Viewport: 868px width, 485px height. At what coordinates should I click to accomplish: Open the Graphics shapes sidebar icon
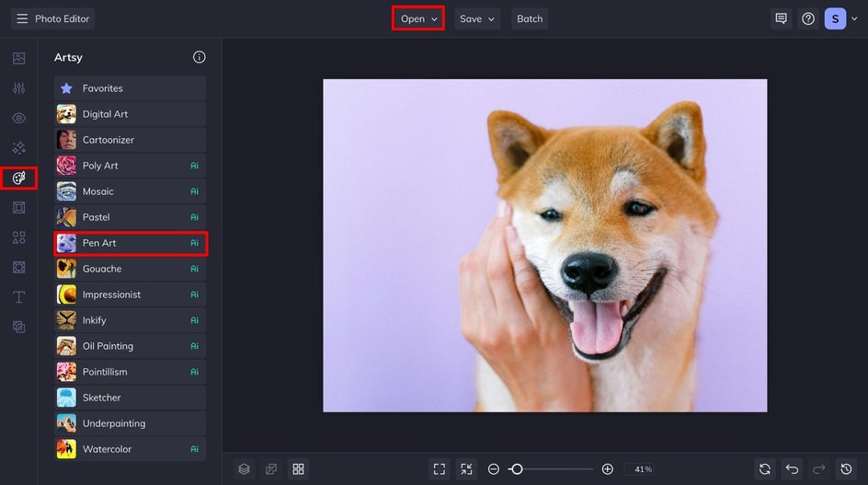point(18,237)
